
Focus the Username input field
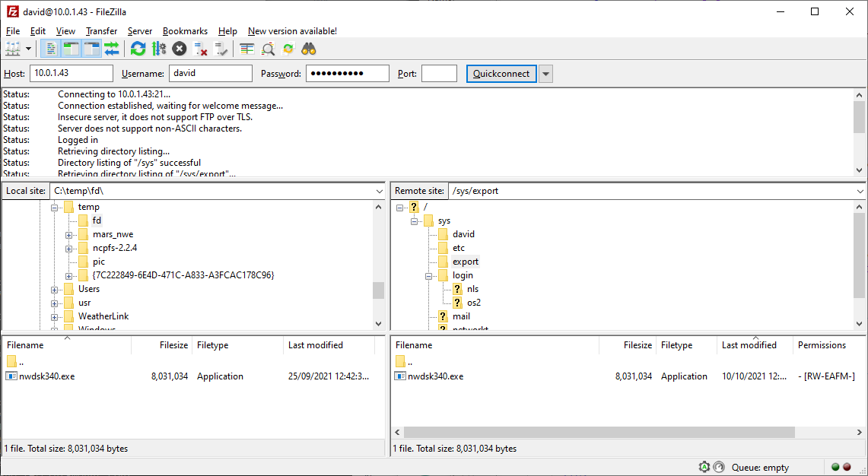pyautogui.click(x=211, y=74)
